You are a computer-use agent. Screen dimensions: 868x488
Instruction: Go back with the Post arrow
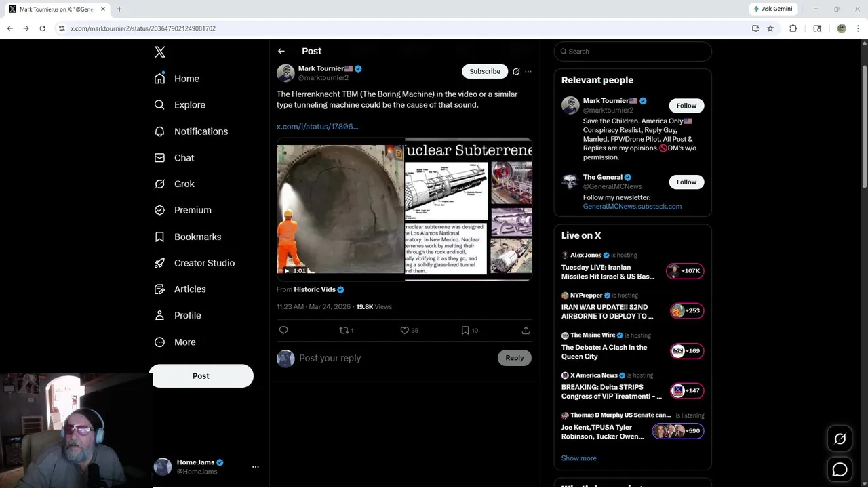(281, 51)
